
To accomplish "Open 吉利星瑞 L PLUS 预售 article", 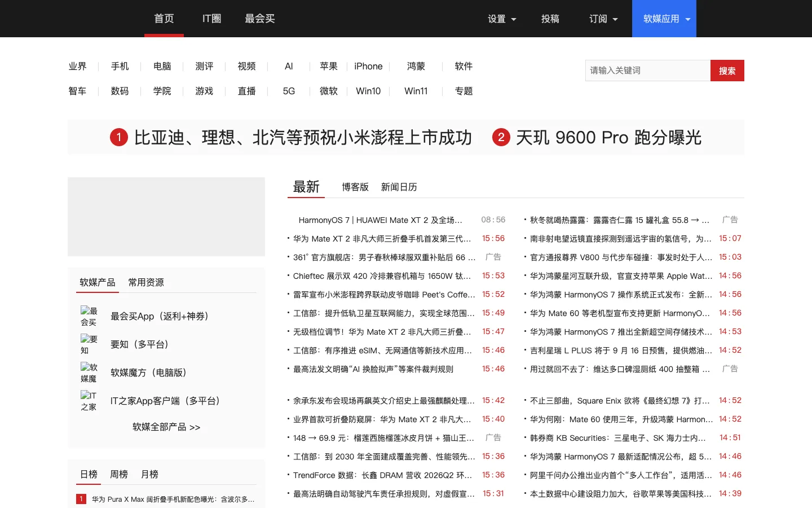I will click(x=621, y=351).
